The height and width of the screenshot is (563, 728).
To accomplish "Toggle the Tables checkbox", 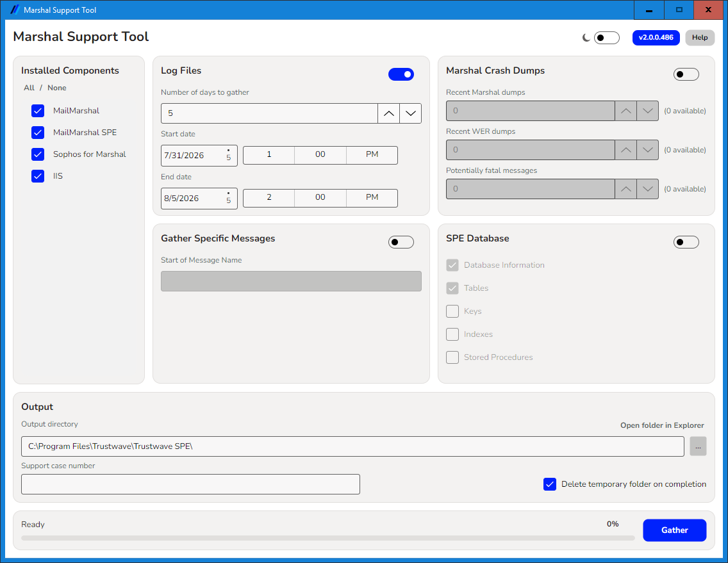I will (x=452, y=288).
